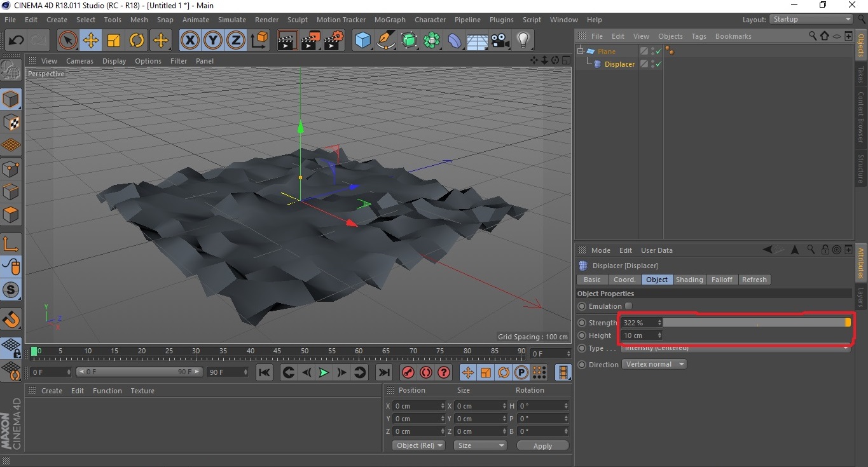The image size is (868, 467).
Task: Toggle the Strength animation dot
Action: (x=582, y=323)
